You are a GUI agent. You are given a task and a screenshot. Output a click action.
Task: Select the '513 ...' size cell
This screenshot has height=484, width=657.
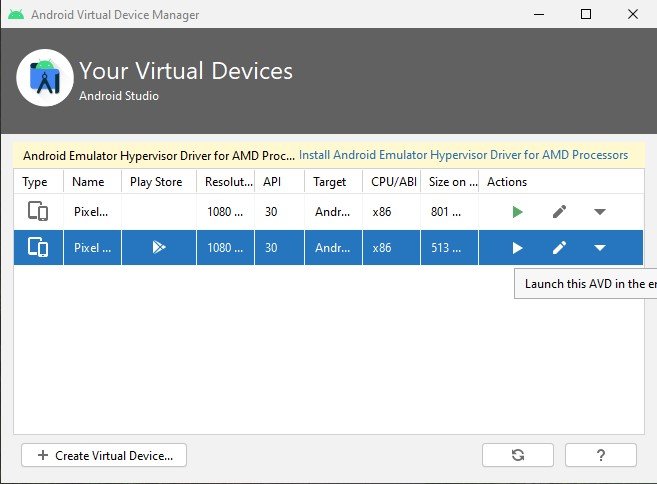pos(450,248)
